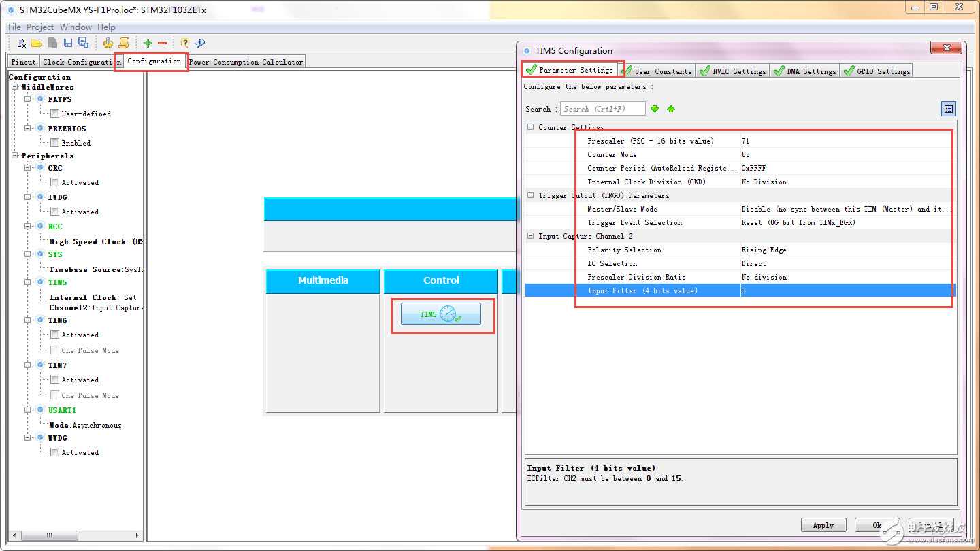Click the green plus toolbar icon
Screen dimensions: 980x551
(148, 43)
